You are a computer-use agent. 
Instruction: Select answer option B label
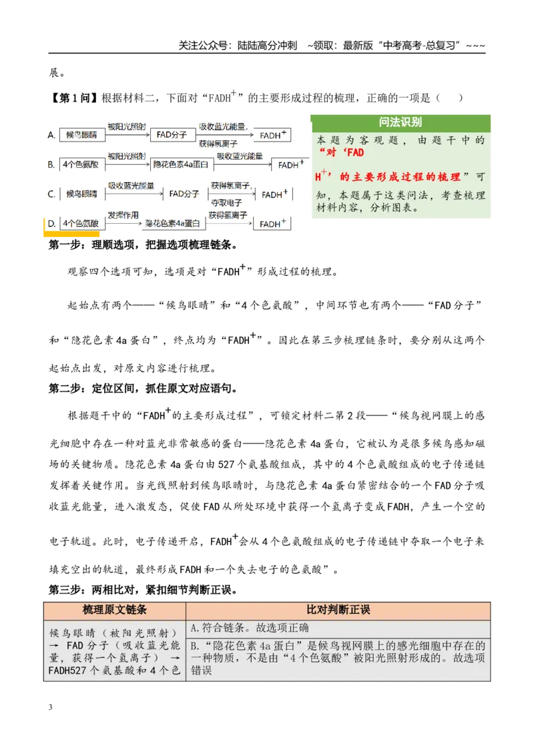pyautogui.click(x=51, y=165)
